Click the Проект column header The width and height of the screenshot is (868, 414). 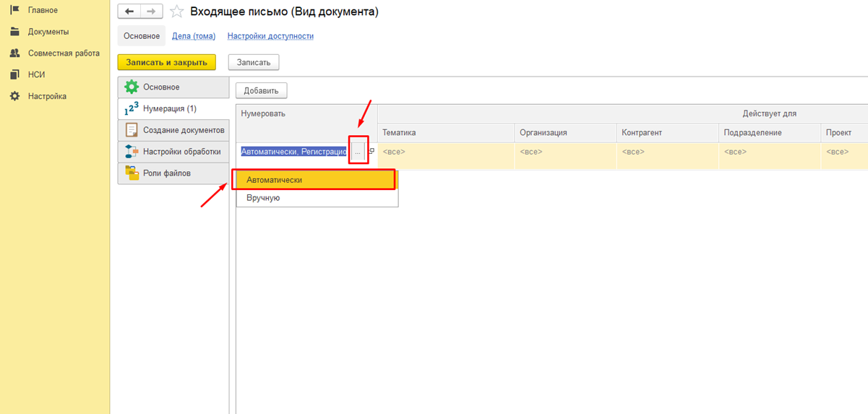[845, 133]
